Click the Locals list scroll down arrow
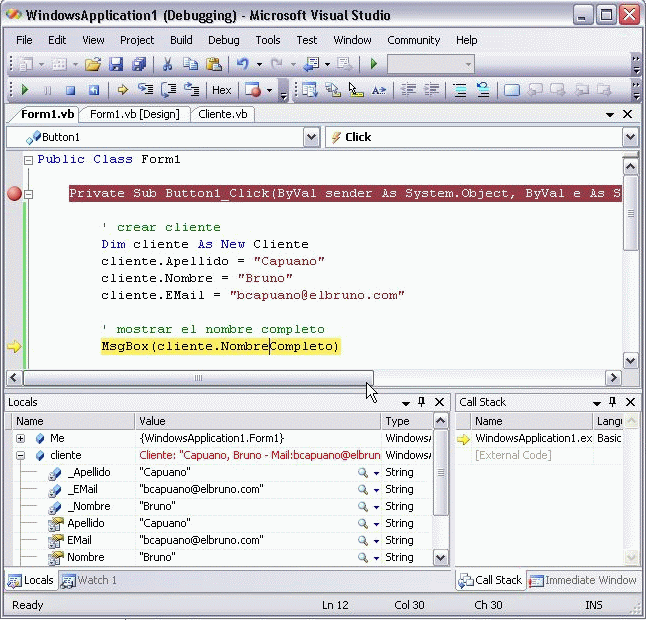The width and height of the screenshot is (646, 620). [440, 558]
